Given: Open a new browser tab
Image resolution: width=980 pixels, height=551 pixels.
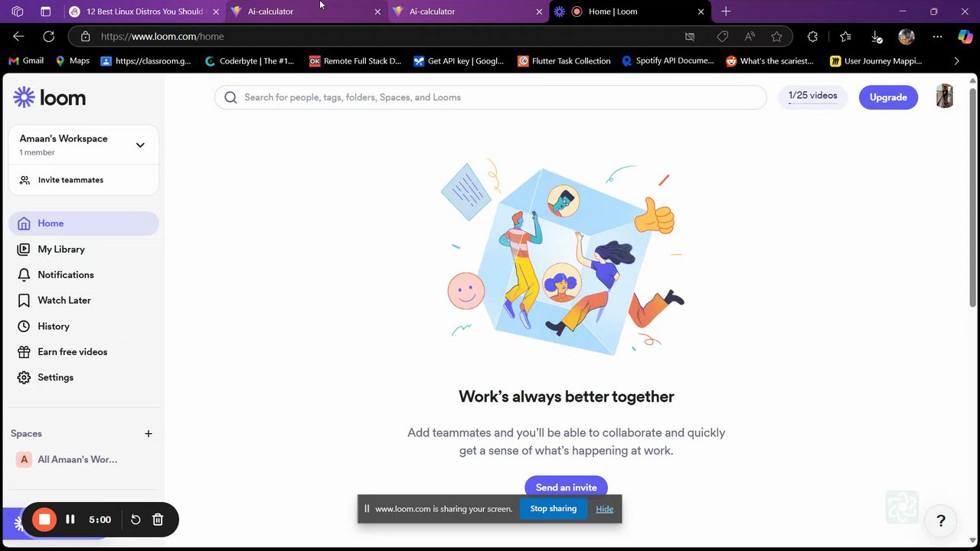Looking at the screenshot, I should point(726,11).
